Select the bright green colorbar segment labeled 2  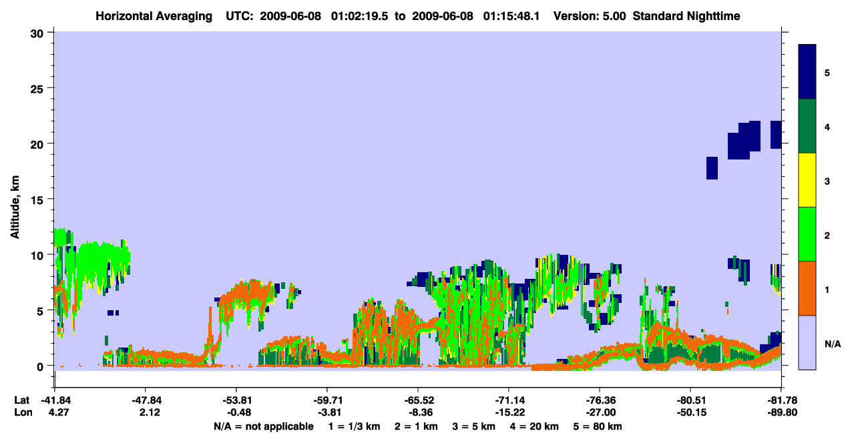tap(807, 234)
